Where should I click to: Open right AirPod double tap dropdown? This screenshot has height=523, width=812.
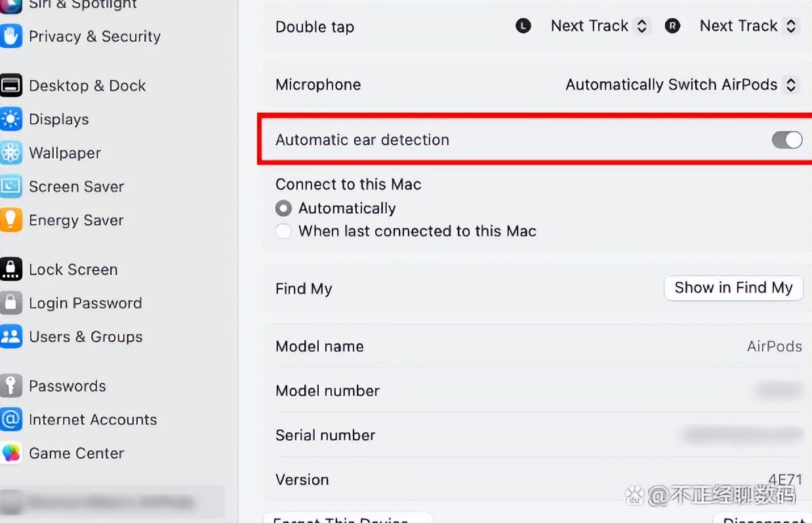[748, 26]
